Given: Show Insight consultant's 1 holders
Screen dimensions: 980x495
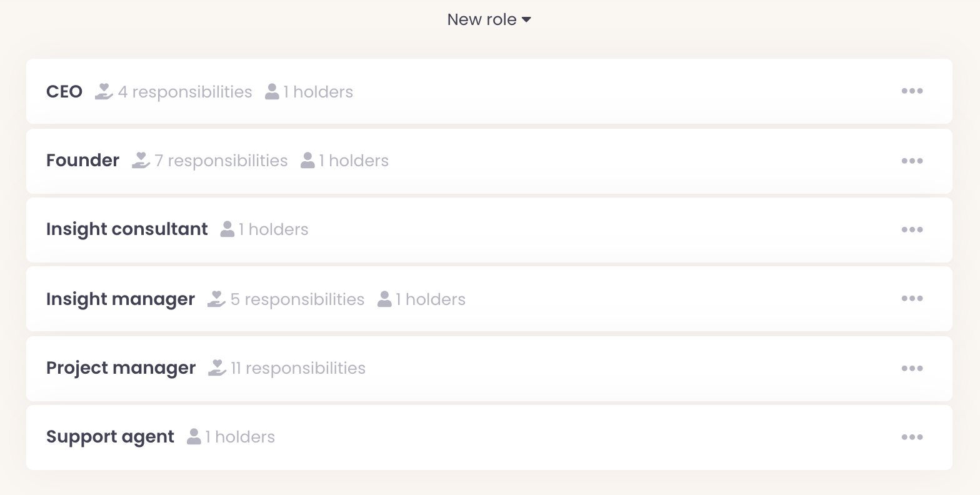Looking at the screenshot, I should click(x=273, y=229).
